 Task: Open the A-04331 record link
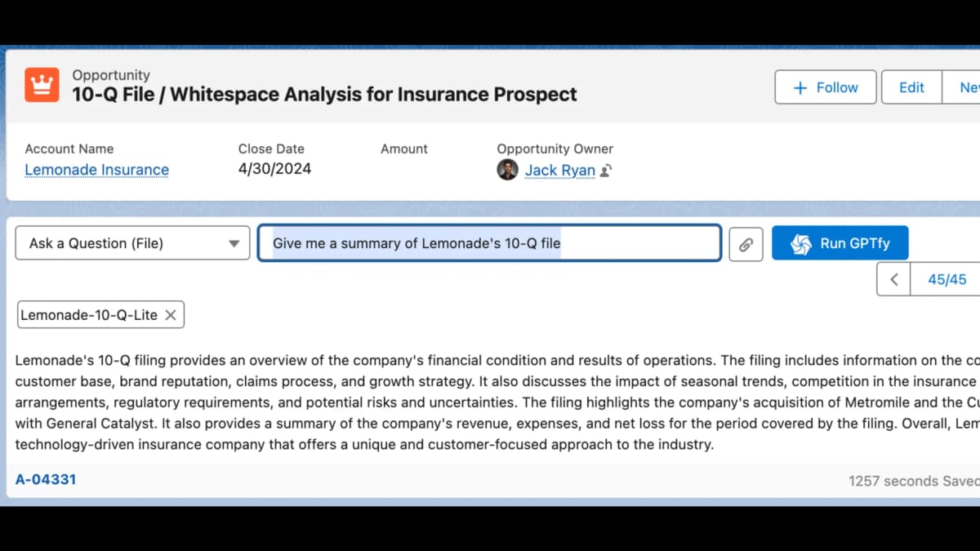(x=46, y=479)
